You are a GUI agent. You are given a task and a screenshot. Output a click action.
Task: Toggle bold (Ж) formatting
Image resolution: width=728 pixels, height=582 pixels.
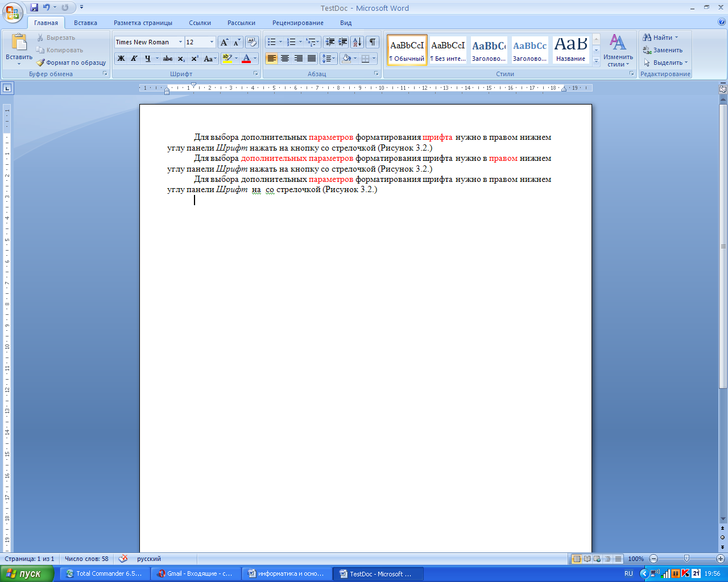click(x=121, y=58)
